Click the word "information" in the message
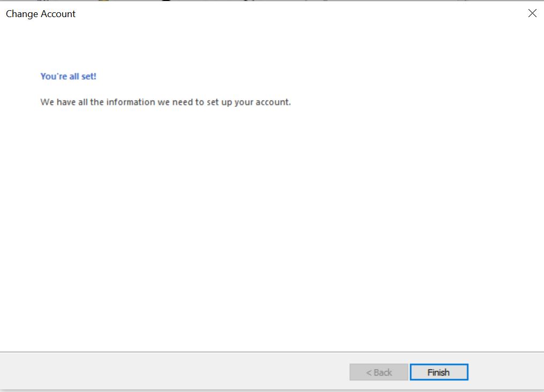Image resolution: width=544 pixels, height=392 pixels. [131, 102]
